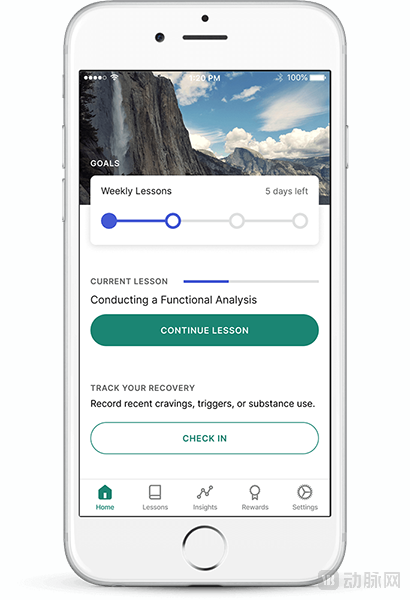Select the third weekly lesson circle
Screen dimensions: 410x600
(237, 221)
